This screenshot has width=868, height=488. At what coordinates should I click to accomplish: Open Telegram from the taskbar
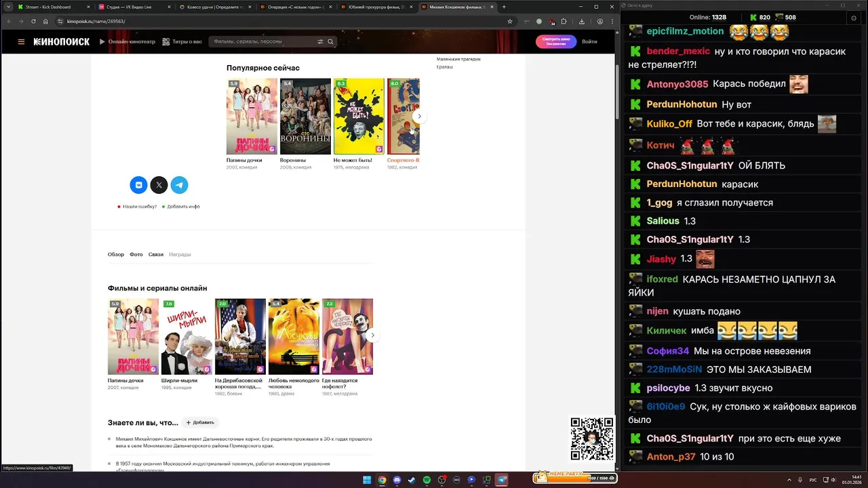502,480
